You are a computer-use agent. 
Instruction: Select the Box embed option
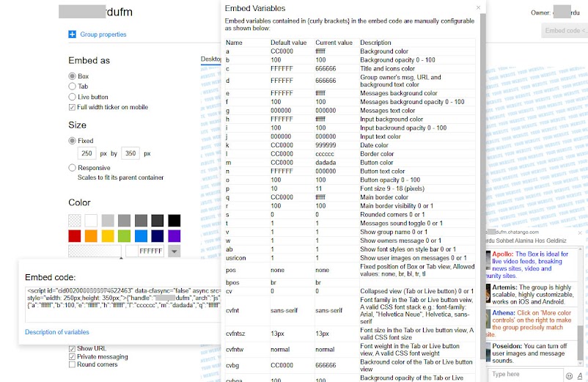click(x=72, y=76)
